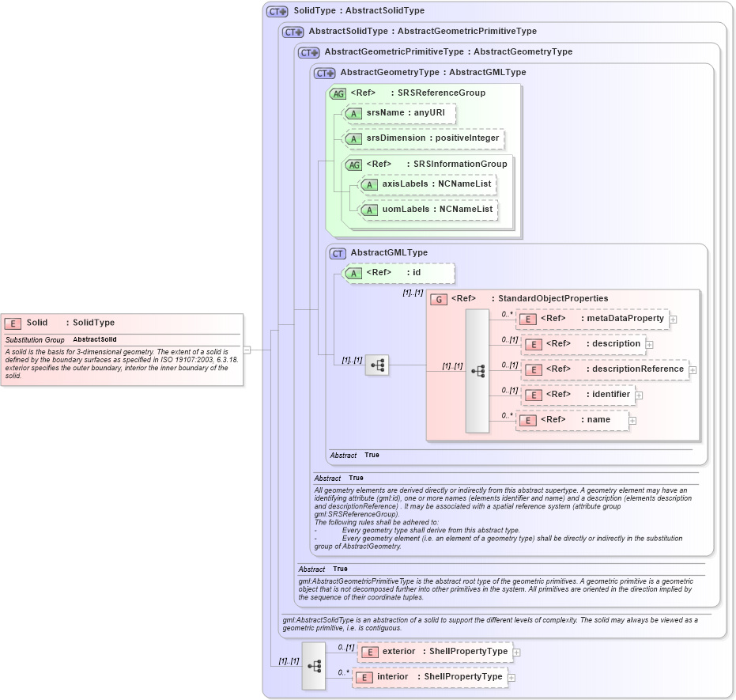Expand the metaDataProperty element

[673, 320]
